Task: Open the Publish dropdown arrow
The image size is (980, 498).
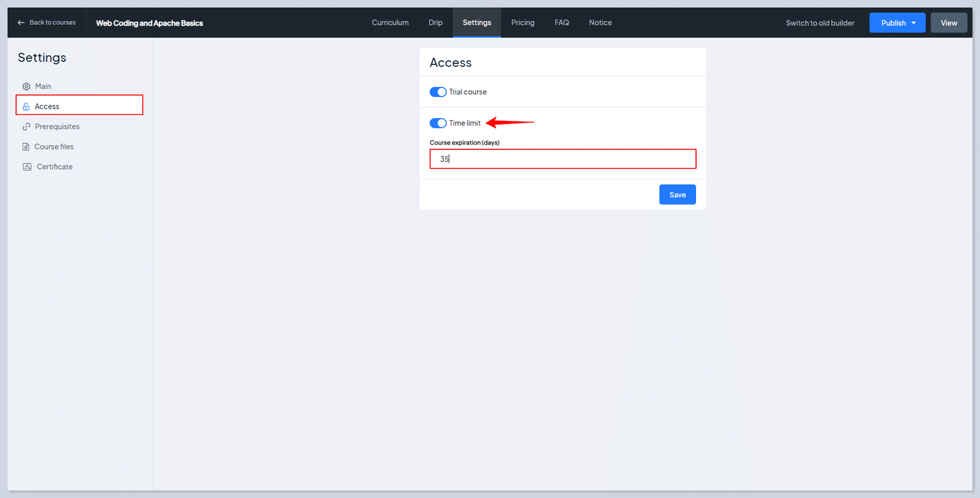Action: (914, 22)
